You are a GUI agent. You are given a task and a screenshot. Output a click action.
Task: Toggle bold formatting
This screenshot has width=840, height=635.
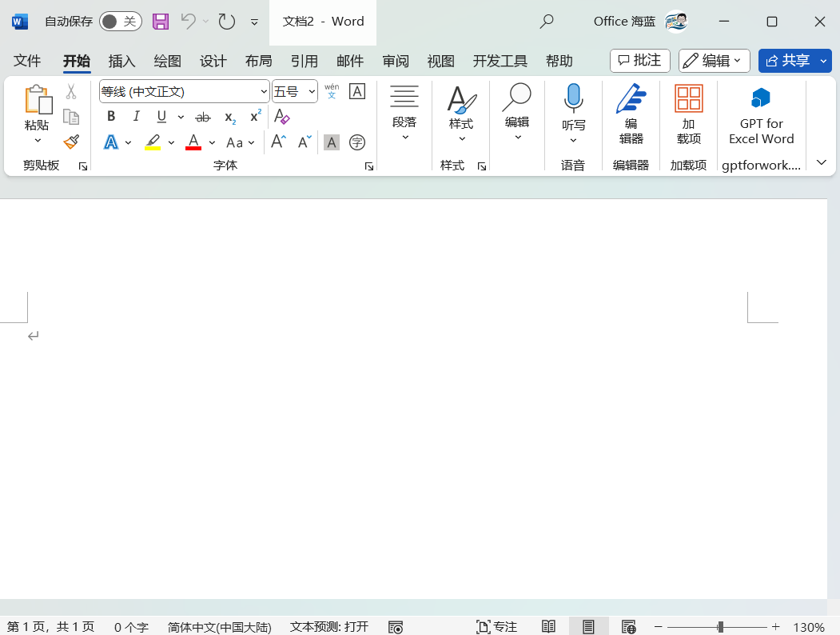tap(111, 116)
